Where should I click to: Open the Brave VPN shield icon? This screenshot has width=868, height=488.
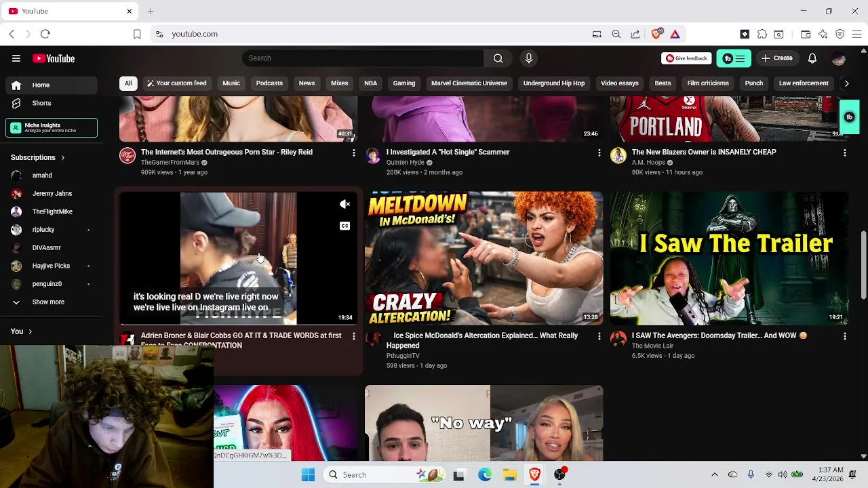pos(840,34)
